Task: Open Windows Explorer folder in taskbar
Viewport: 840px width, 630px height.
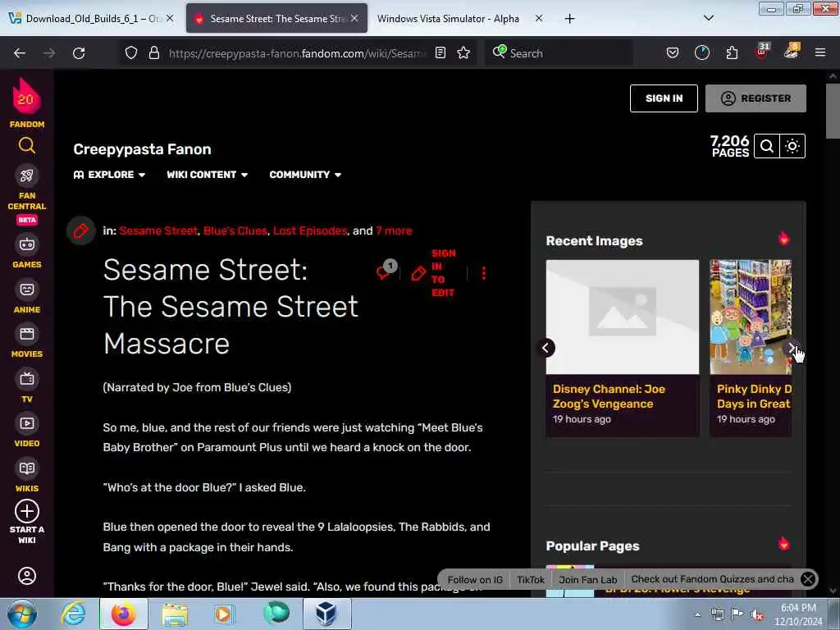Action: pyautogui.click(x=175, y=614)
